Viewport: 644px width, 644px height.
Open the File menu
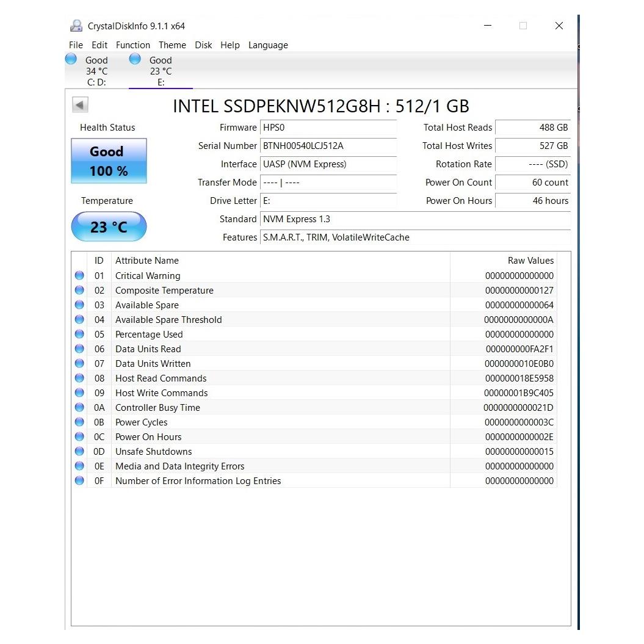(x=76, y=45)
